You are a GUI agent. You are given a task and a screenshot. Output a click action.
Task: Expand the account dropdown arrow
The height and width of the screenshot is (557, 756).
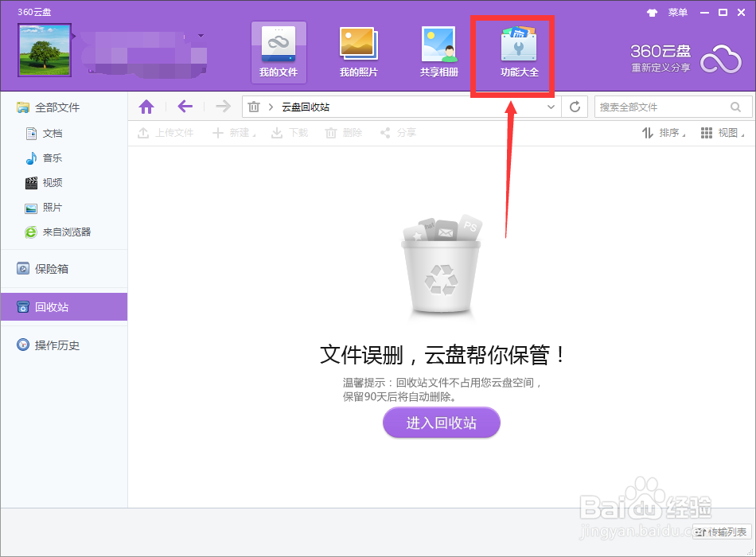(x=201, y=36)
